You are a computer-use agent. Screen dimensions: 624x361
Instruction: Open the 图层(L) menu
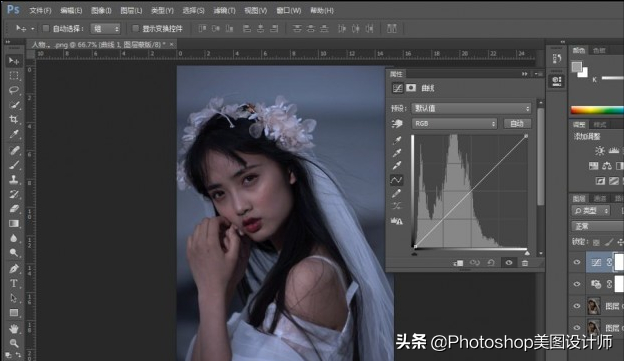coord(131,11)
